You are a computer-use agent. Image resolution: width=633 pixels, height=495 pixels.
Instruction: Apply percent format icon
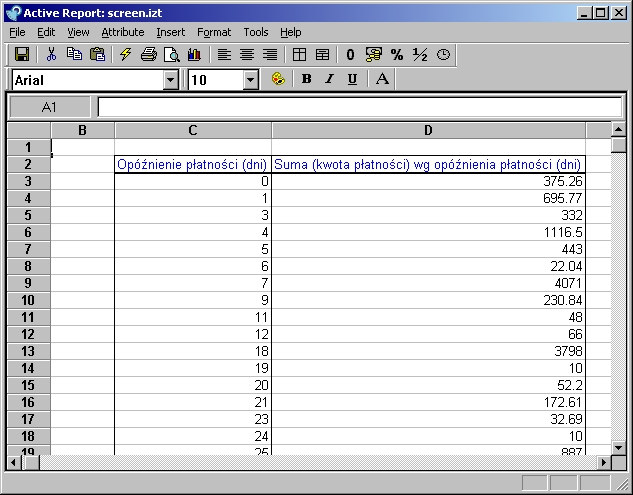397,54
